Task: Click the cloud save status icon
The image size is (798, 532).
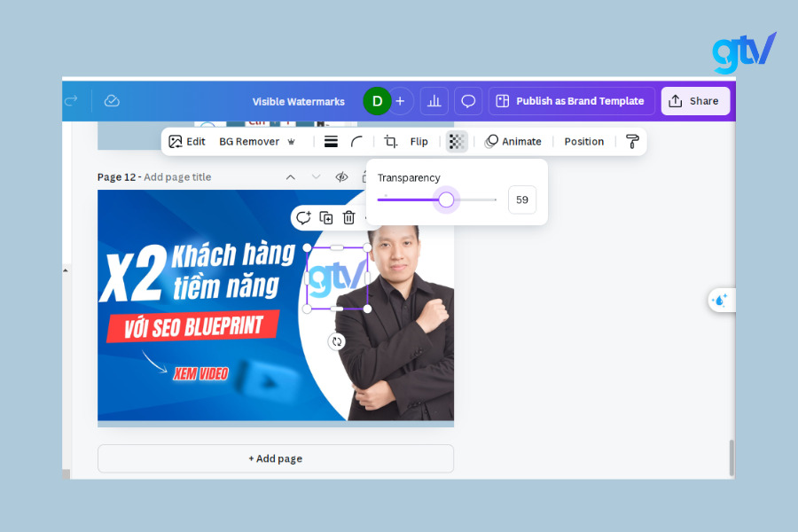Action: [112, 101]
